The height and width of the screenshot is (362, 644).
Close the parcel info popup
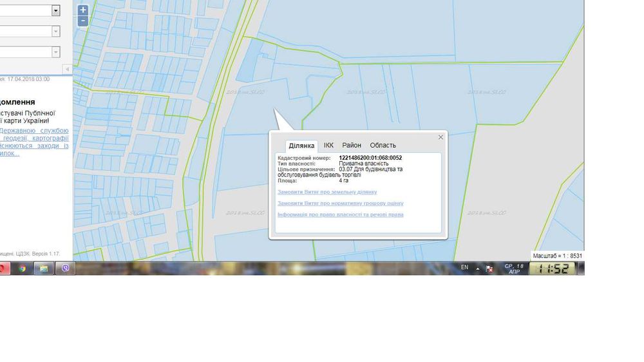tap(440, 137)
